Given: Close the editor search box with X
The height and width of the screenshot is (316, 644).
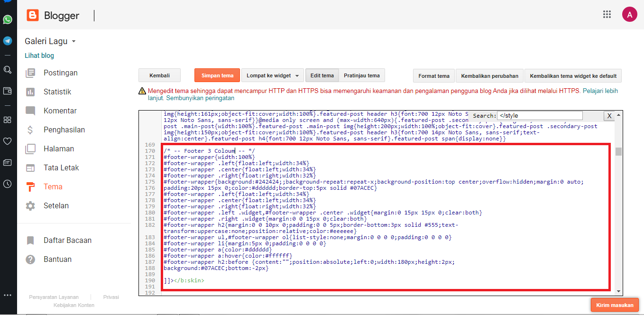Looking at the screenshot, I should 609,116.
